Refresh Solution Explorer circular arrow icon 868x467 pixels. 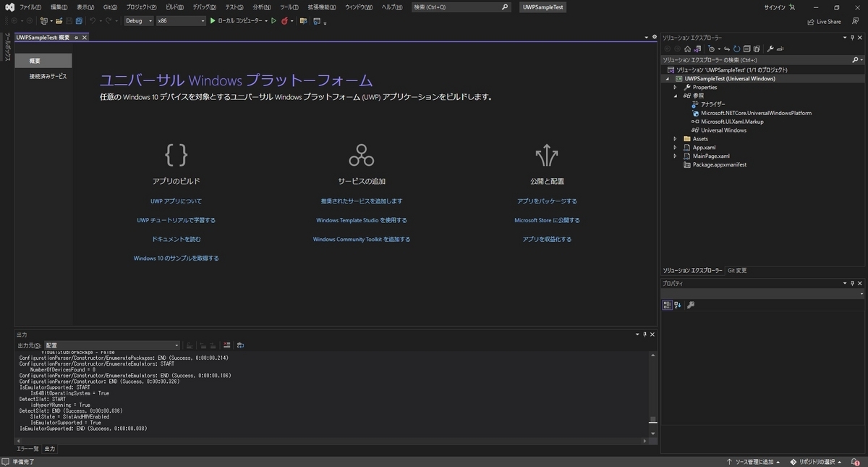[x=736, y=49]
